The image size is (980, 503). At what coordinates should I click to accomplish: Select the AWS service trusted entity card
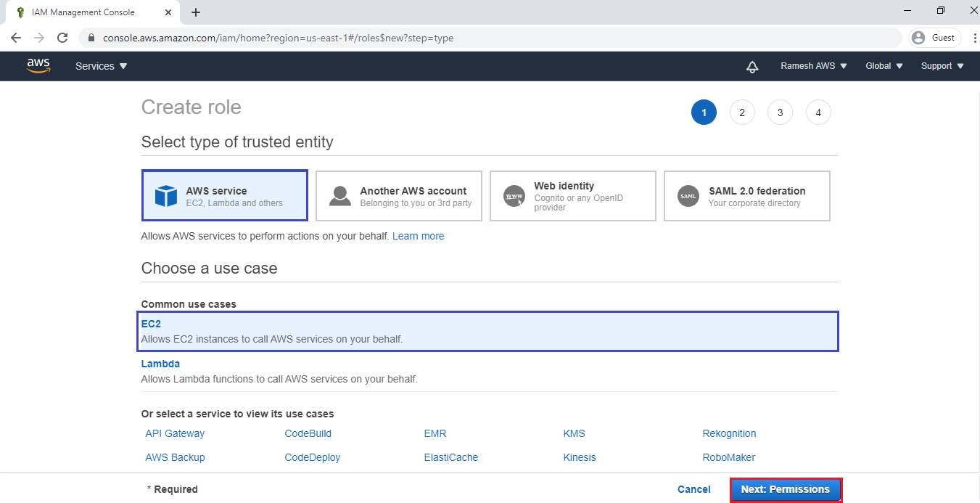pos(225,196)
